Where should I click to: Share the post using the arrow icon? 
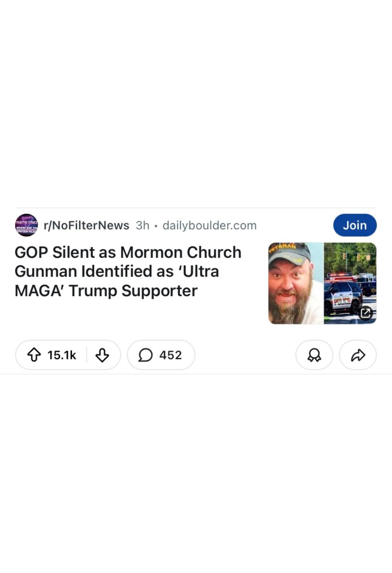point(358,355)
